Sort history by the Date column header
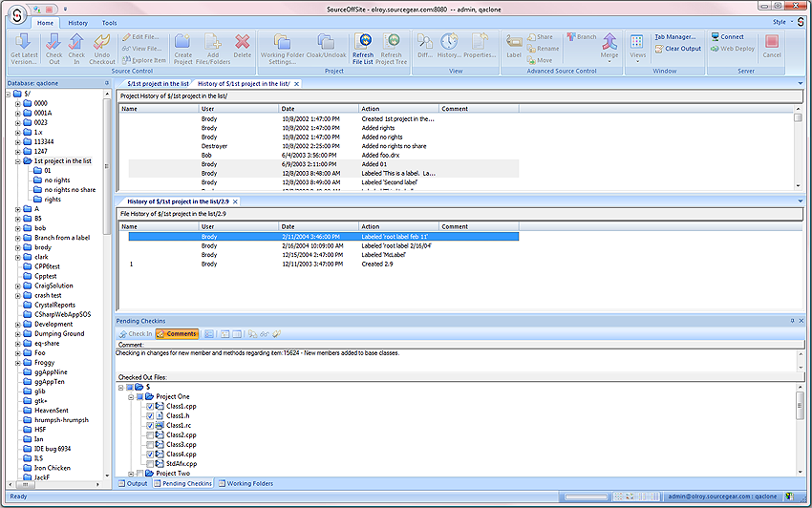The width and height of the screenshot is (812, 508). [288, 108]
